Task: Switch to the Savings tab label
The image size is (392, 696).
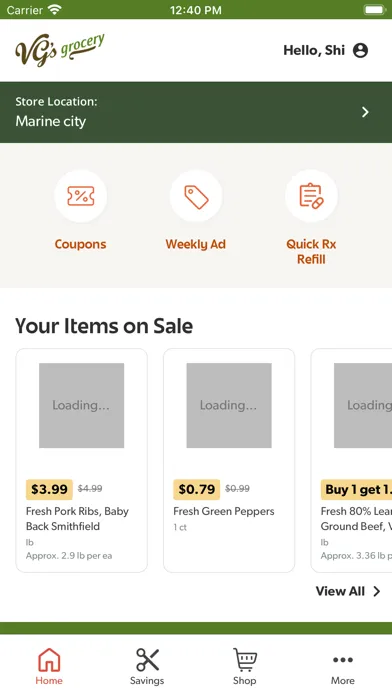Action: [147, 680]
